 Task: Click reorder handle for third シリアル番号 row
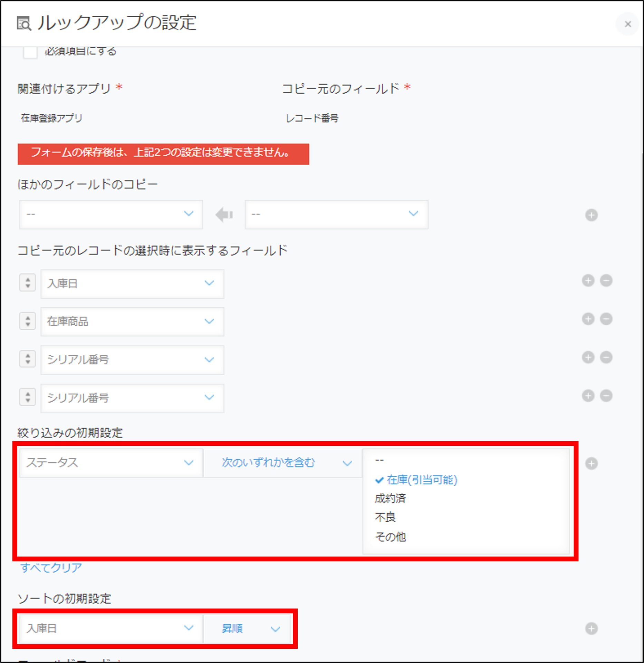coord(28,358)
